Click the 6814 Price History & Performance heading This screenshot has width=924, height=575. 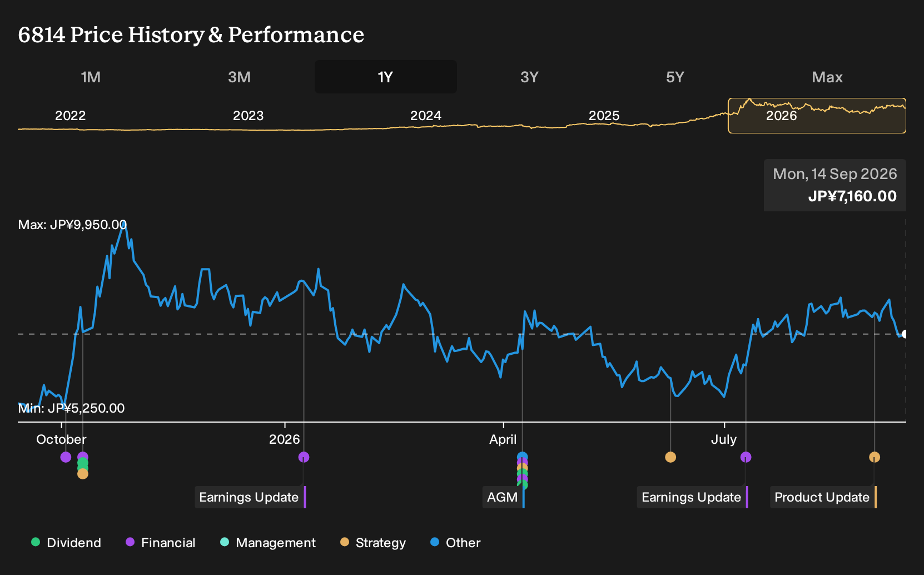click(x=191, y=34)
